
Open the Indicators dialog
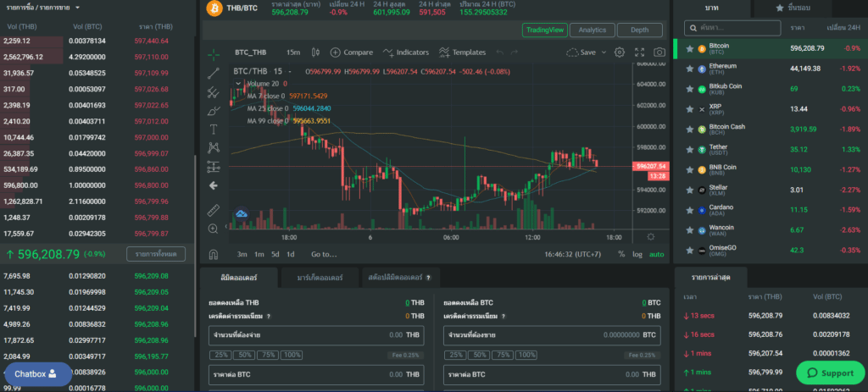(406, 52)
